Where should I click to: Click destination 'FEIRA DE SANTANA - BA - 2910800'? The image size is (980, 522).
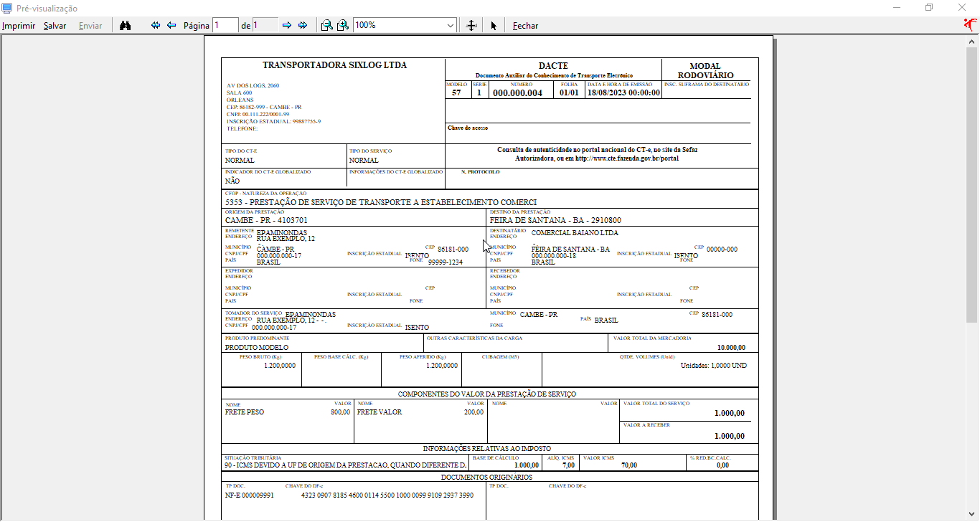[x=555, y=220]
